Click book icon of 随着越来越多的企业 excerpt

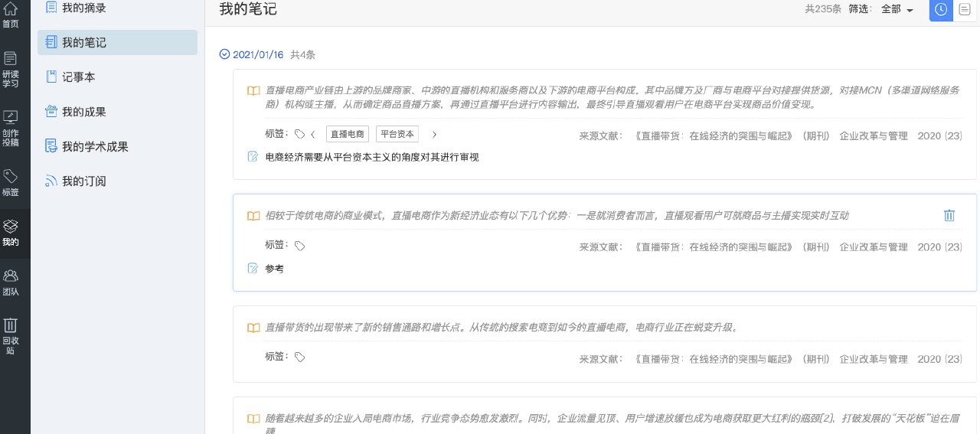253,419
